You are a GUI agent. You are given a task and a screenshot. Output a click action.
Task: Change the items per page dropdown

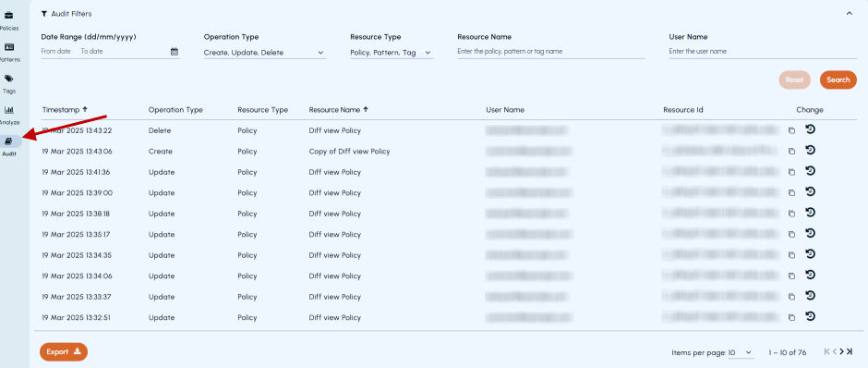point(741,352)
